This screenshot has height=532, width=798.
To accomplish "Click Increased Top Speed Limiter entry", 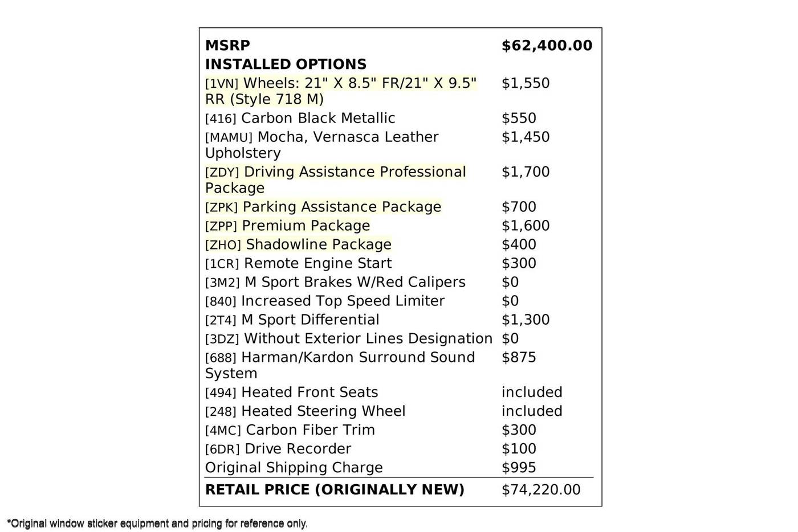I will pyautogui.click(x=325, y=301).
